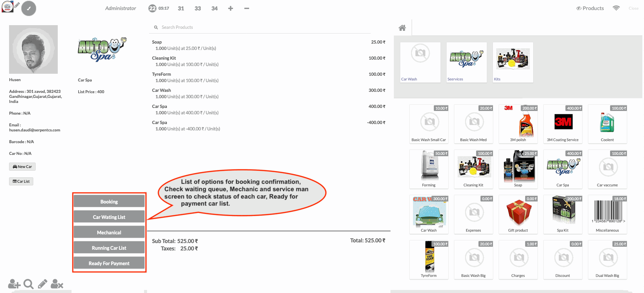
Task: Add Discount product
Action: (x=563, y=260)
